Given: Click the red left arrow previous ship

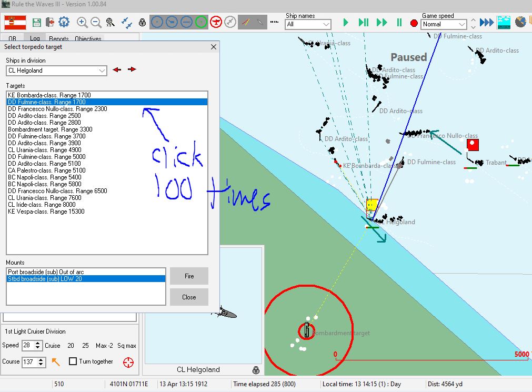Looking at the screenshot, I should [x=117, y=69].
